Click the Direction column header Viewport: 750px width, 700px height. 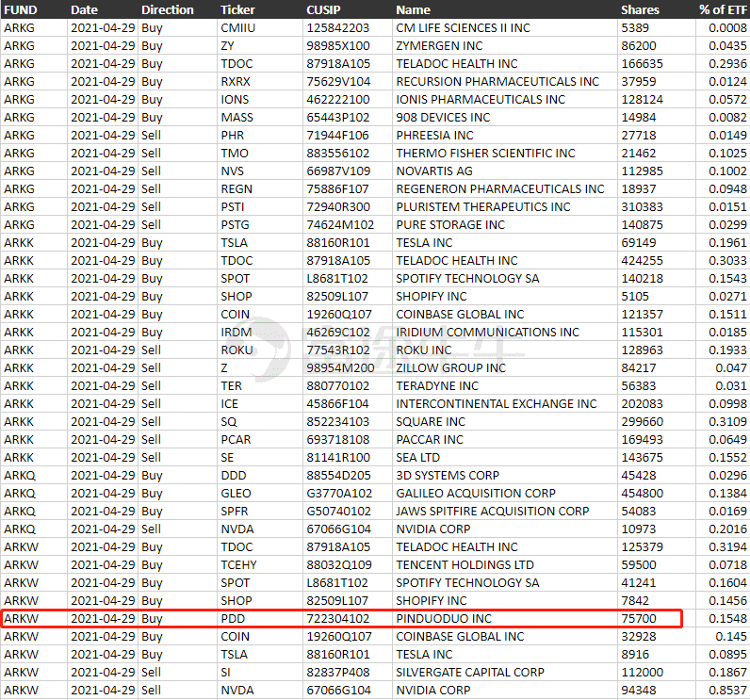coord(167,9)
